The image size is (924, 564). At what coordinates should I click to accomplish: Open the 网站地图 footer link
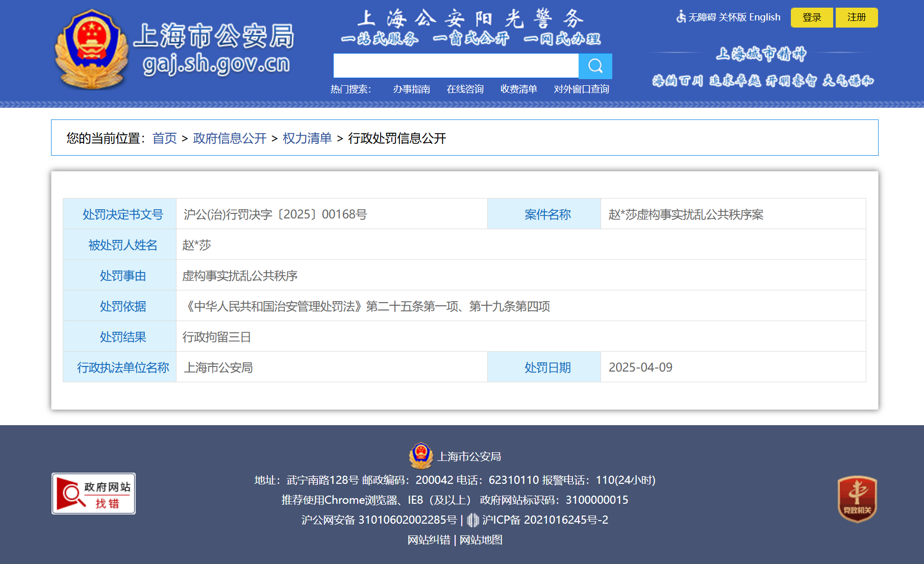pos(481,540)
